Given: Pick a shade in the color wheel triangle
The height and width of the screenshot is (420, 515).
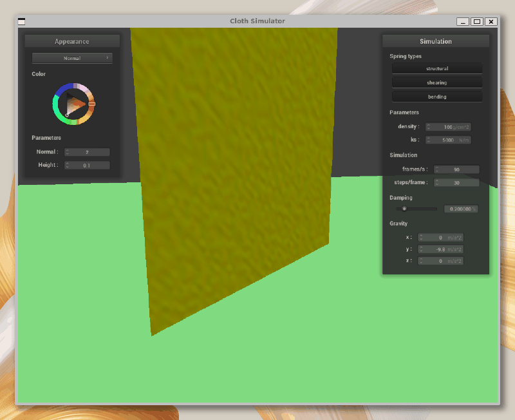Looking at the screenshot, I should 74,104.
